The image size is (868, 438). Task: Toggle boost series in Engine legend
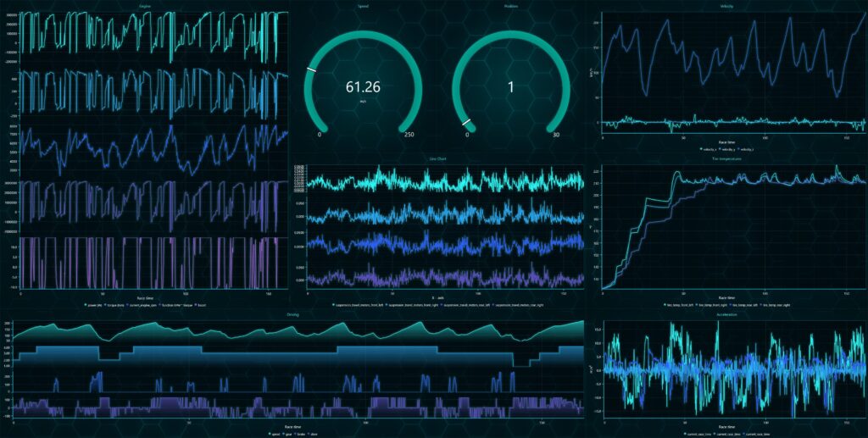[x=200, y=305]
